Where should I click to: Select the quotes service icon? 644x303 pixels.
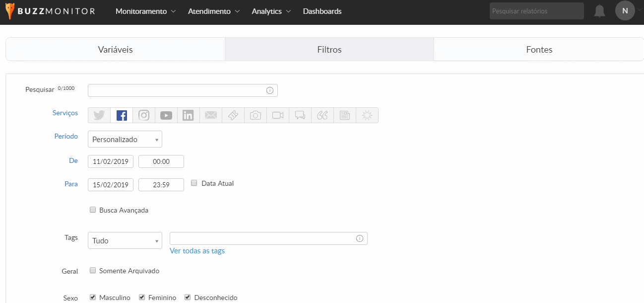click(x=322, y=115)
